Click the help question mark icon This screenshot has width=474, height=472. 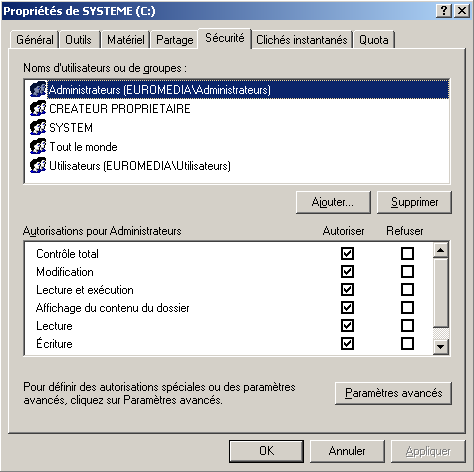coord(444,11)
